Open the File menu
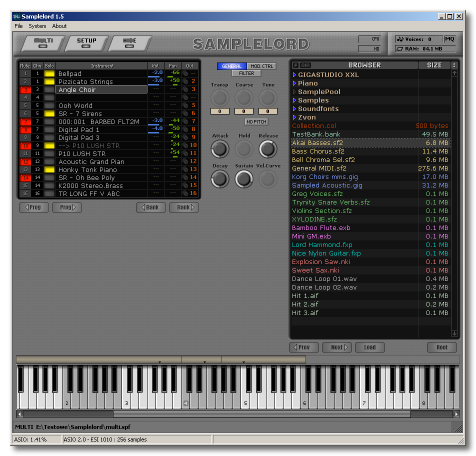The height and width of the screenshot is (456, 476). pyautogui.click(x=19, y=26)
